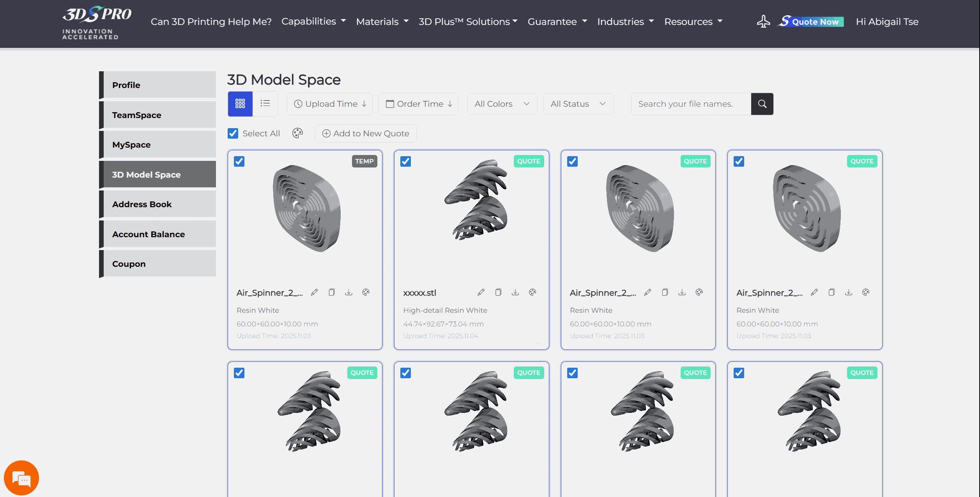Expand the All Status filter

click(x=578, y=104)
